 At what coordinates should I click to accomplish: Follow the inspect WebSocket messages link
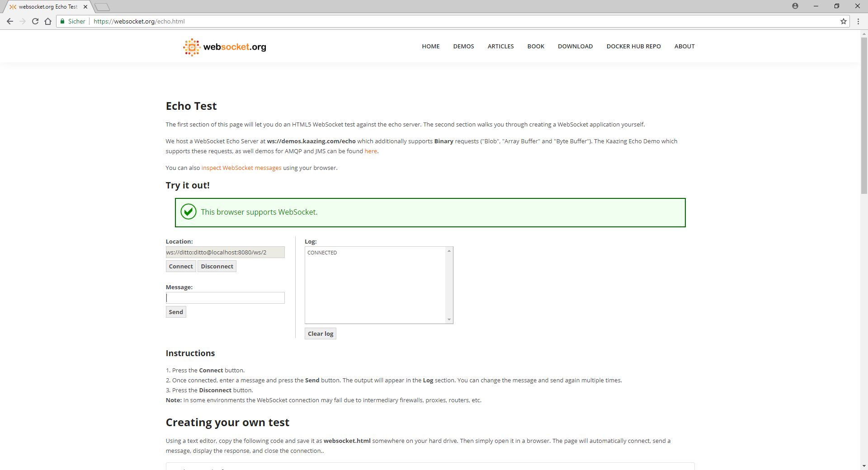tap(241, 168)
